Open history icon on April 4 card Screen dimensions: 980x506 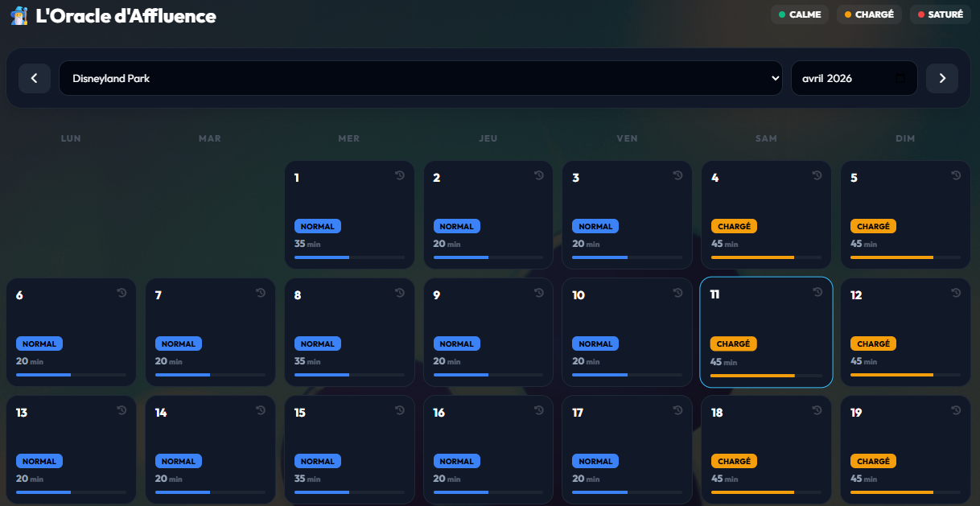click(x=817, y=175)
